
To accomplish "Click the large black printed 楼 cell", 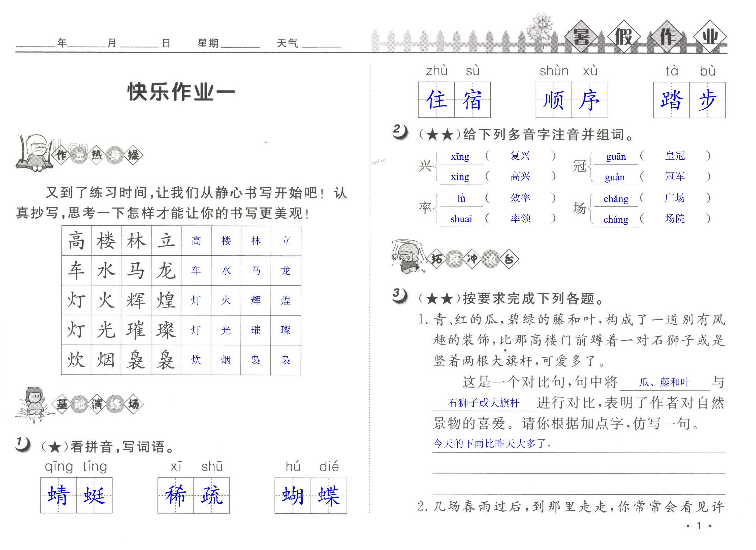I will 106,241.
